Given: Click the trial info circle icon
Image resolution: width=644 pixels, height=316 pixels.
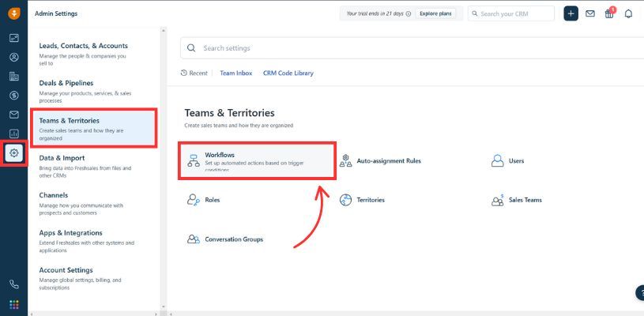Looking at the screenshot, I should click(409, 13).
